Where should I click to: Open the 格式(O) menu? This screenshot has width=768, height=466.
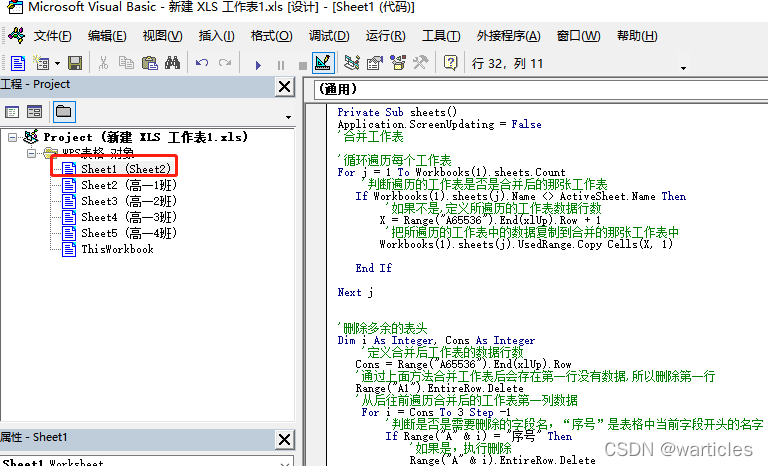[x=271, y=36]
